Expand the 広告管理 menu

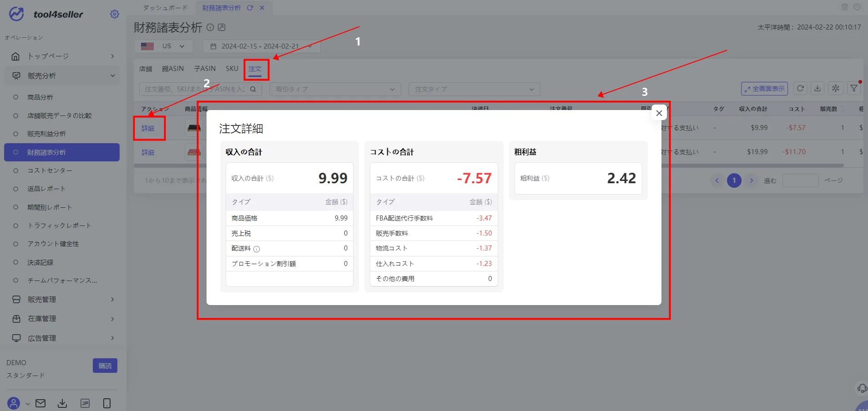click(62, 338)
